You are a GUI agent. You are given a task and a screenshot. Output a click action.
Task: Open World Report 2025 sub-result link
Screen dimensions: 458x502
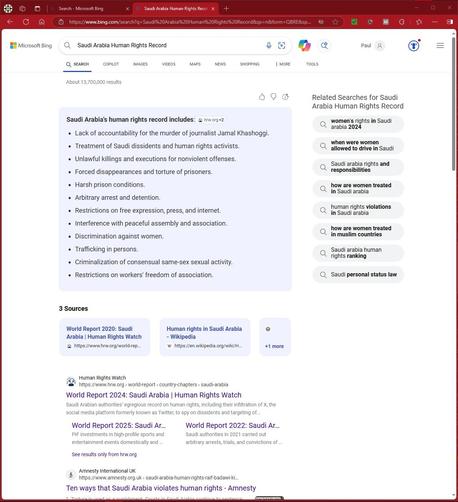[119, 426]
